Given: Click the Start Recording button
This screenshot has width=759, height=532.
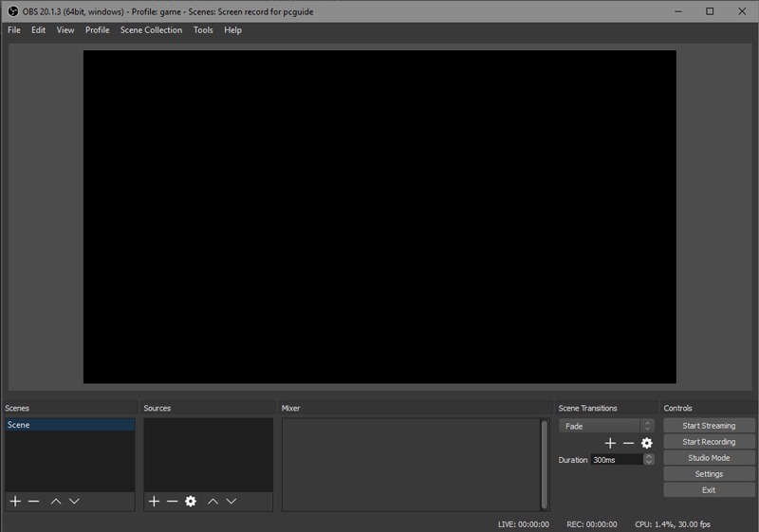Looking at the screenshot, I should pos(709,442).
